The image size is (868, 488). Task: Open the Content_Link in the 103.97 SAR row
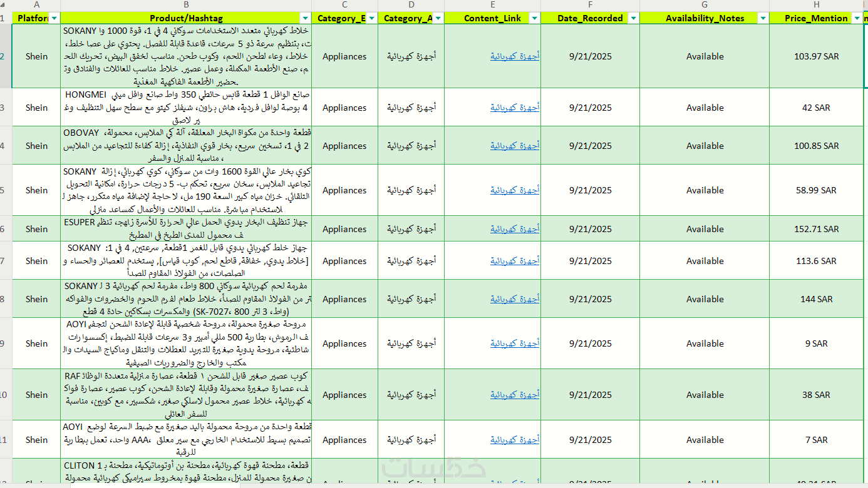pyautogui.click(x=515, y=56)
